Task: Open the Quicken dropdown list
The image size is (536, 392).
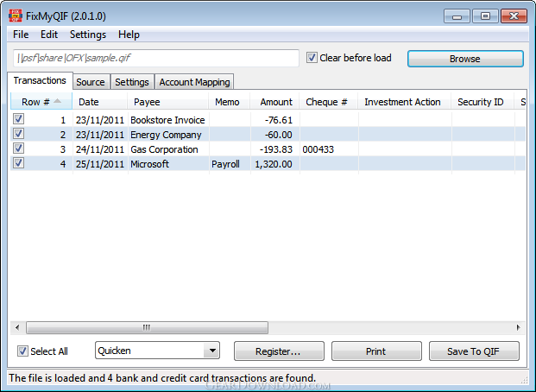Action: pyautogui.click(x=157, y=351)
